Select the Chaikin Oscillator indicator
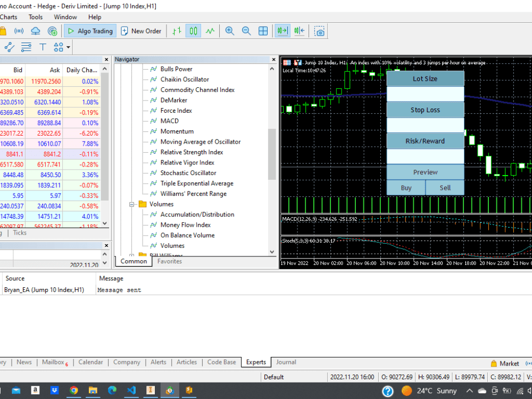Screen dimensions: 532x399 click(x=185, y=79)
